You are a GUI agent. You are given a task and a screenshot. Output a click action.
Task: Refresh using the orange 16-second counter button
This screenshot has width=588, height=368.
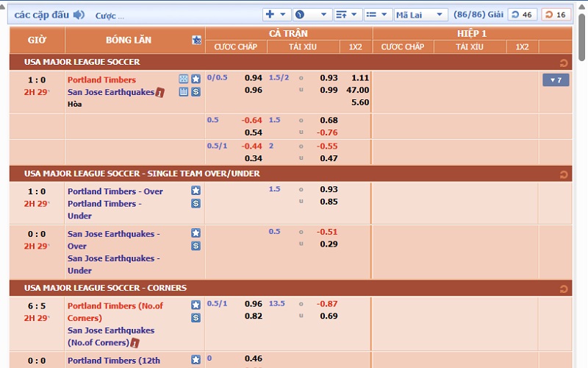556,15
